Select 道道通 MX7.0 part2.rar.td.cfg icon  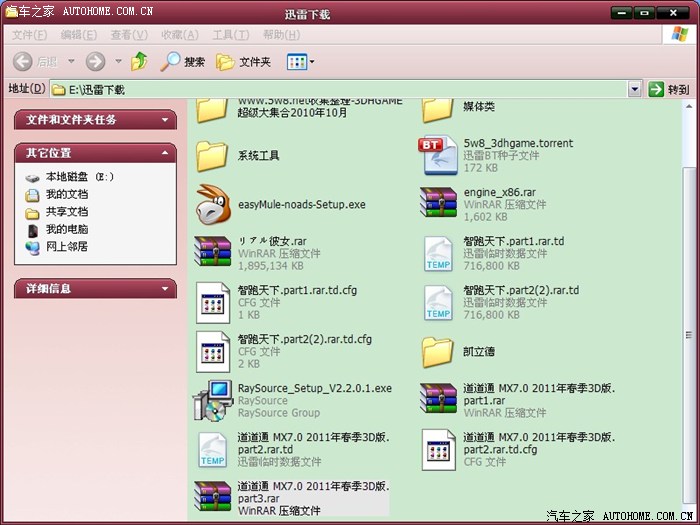coord(439,450)
